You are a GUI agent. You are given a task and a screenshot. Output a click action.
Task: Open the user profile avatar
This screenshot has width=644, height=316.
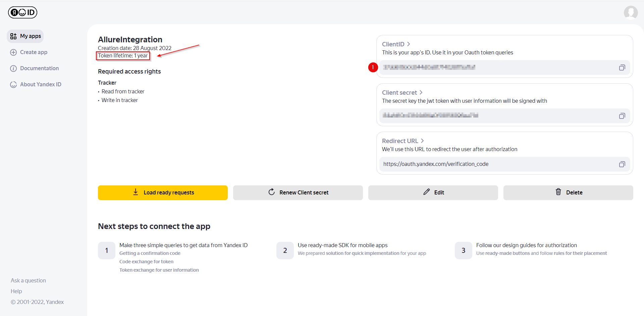(x=631, y=13)
